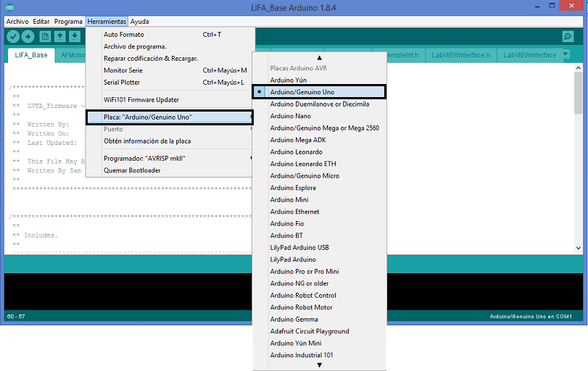588x371 pixels.
Task: Choose Reparar codificación & Recargar
Action: click(170, 59)
